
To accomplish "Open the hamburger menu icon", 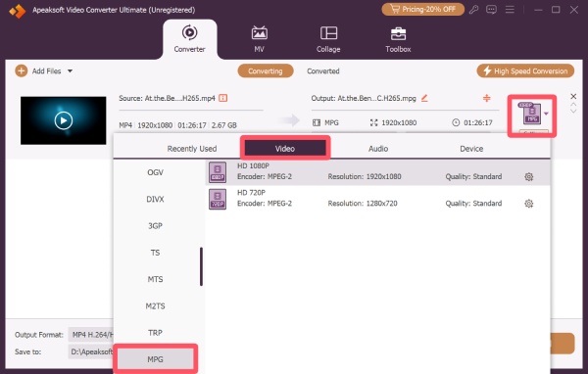I will click(x=510, y=10).
